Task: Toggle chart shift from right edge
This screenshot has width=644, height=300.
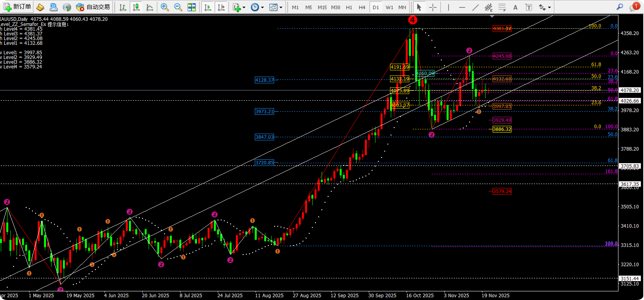Action: 221,7
